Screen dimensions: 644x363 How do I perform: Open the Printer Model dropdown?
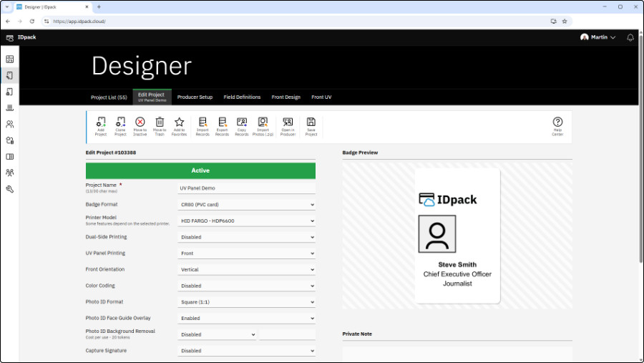point(246,221)
